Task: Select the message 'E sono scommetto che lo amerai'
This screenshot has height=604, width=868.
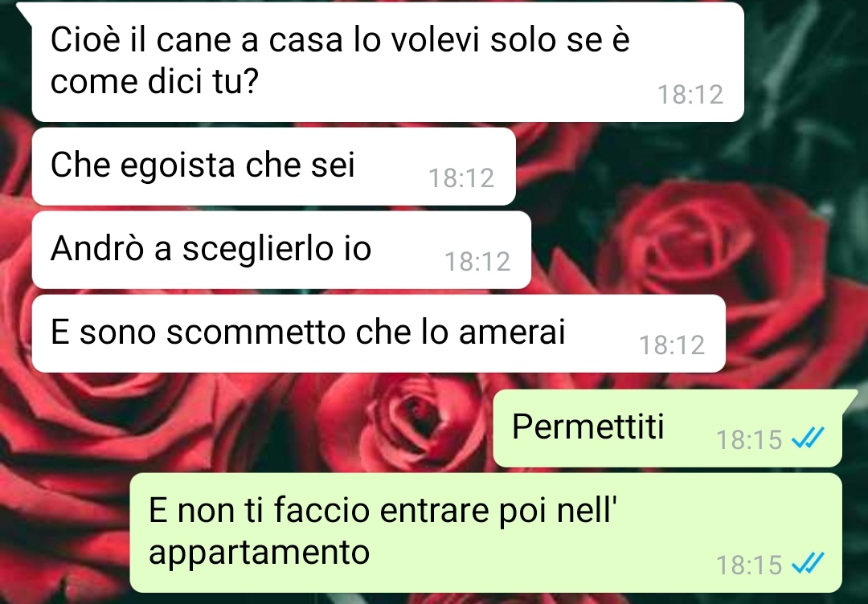Action: [379, 333]
